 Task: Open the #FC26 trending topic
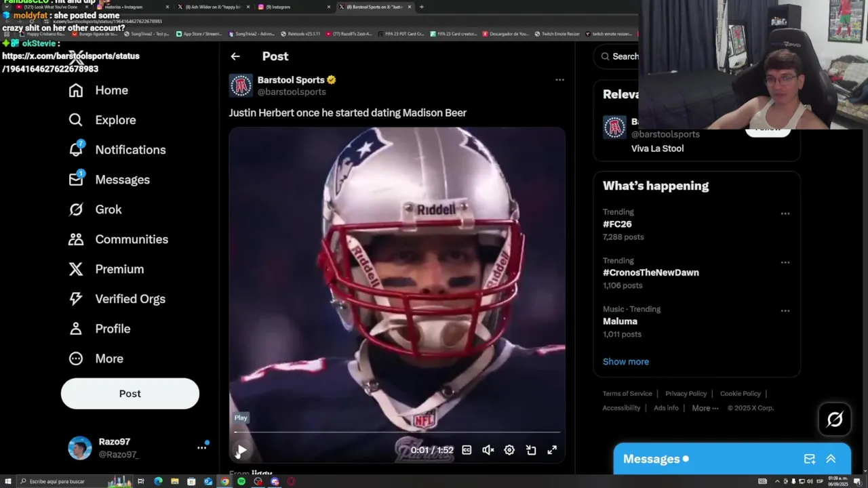click(617, 224)
